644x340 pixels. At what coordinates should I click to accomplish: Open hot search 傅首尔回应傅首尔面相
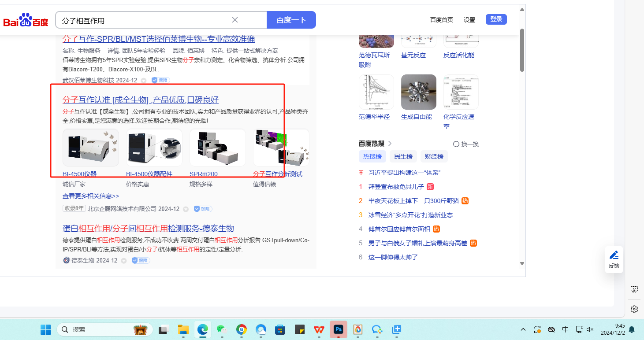pyautogui.click(x=400, y=229)
